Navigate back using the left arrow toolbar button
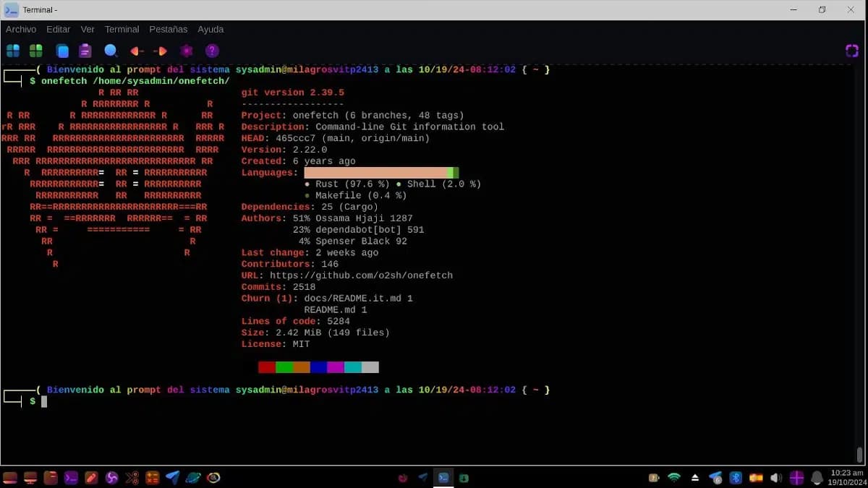 click(135, 51)
